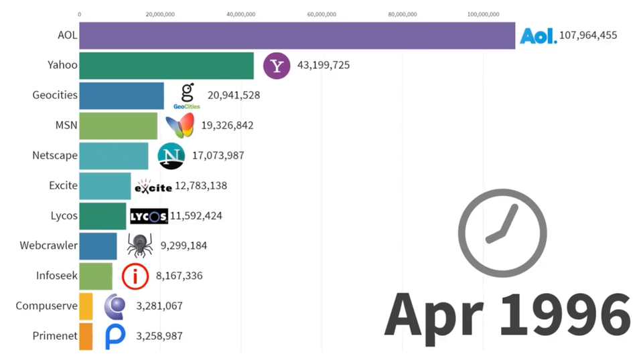Click the Geocities axis label
The width and height of the screenshot is (643, 364).
[x=55, y=95]
